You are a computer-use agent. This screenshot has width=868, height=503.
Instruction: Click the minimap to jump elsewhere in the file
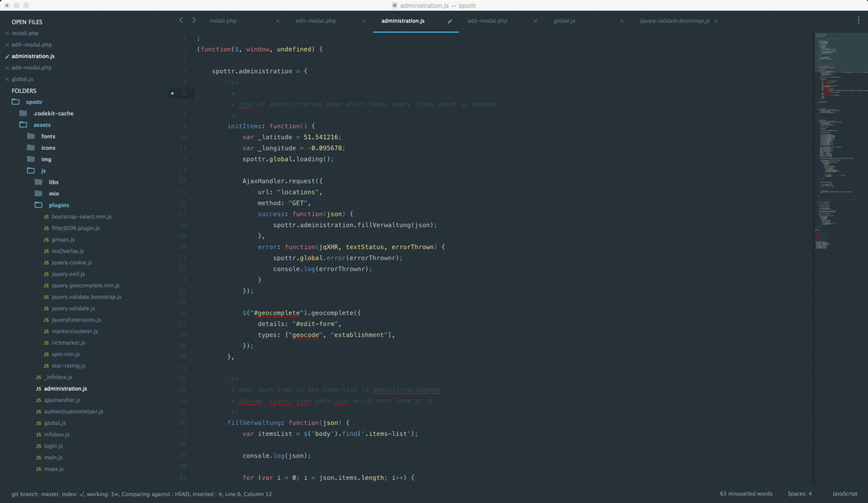841,203
